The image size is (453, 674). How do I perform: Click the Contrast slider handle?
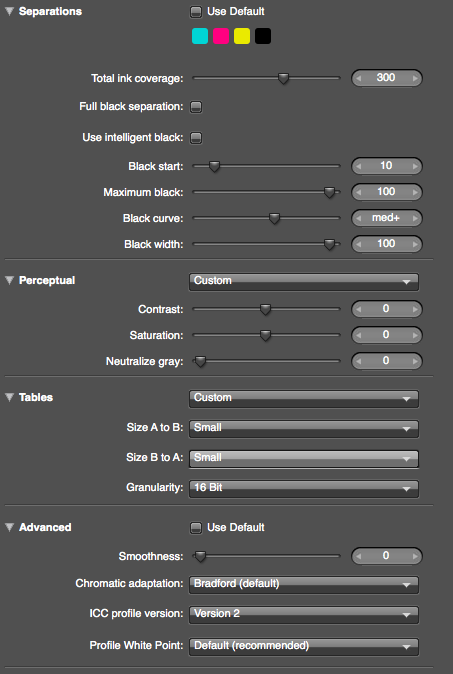click(x=266, y=309)
